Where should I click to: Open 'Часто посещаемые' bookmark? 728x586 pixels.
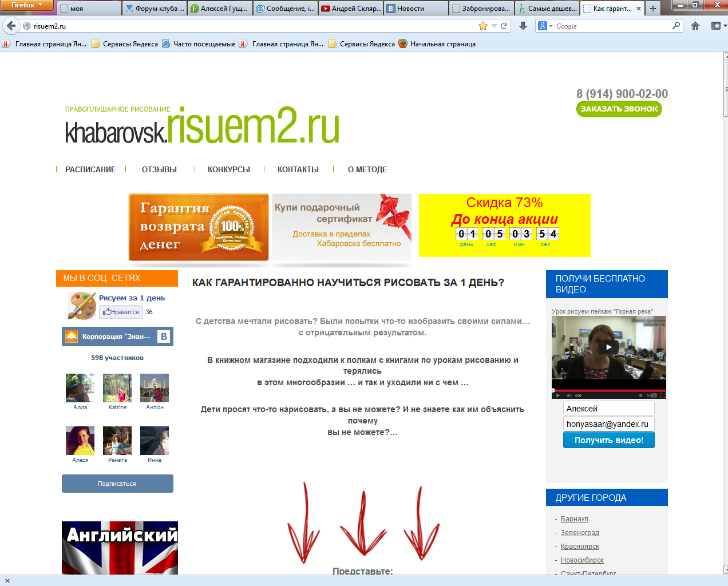pos(199,43)
